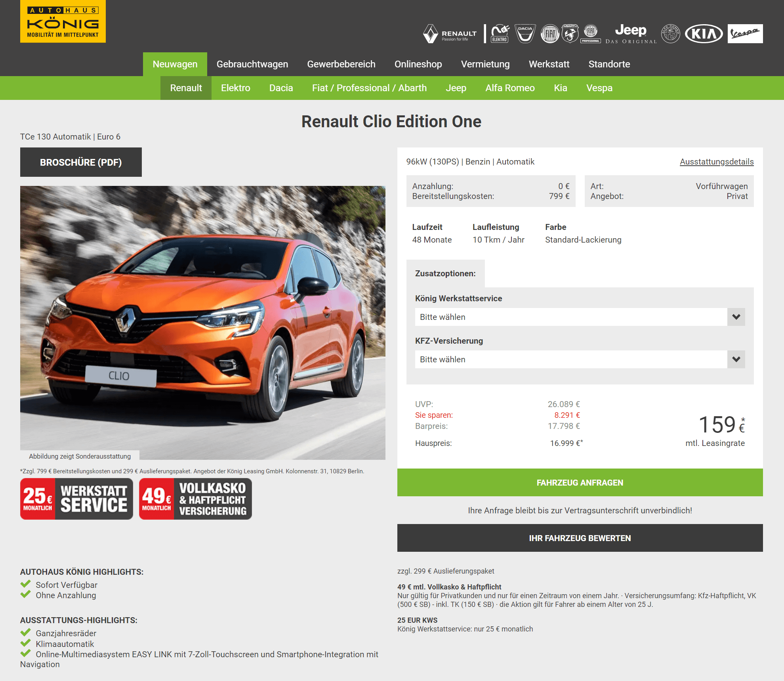Click the Fahrzeug anfragen button

[580, 482]
